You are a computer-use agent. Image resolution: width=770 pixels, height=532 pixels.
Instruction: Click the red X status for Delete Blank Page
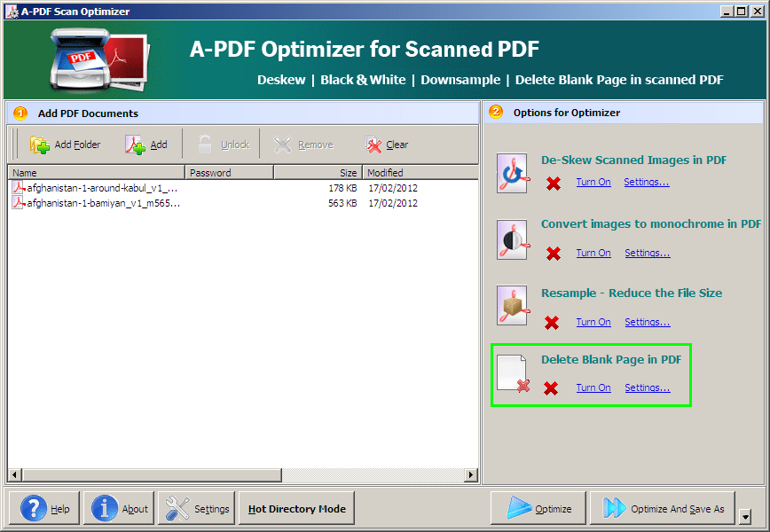tap(551, 388)
